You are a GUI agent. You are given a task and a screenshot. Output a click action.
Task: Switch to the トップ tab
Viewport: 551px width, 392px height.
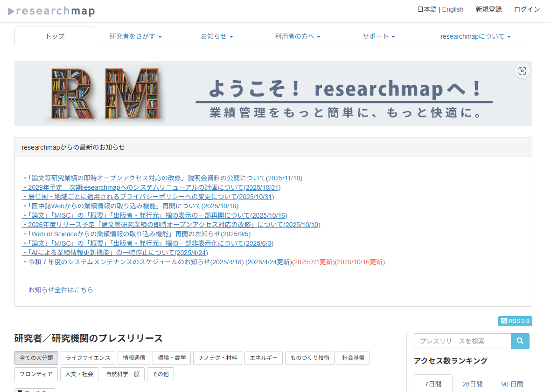tap(55, 36)
